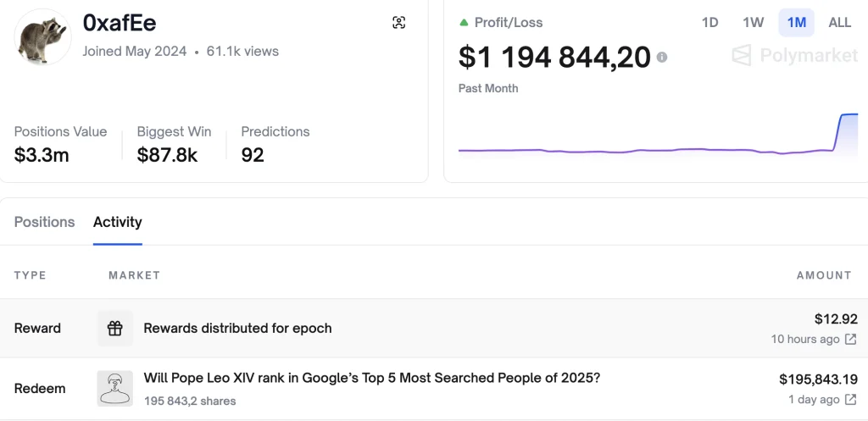Click the Polymarket logo watermark
Viewport: 868px width, 421px height.
[x=794, y=57]
